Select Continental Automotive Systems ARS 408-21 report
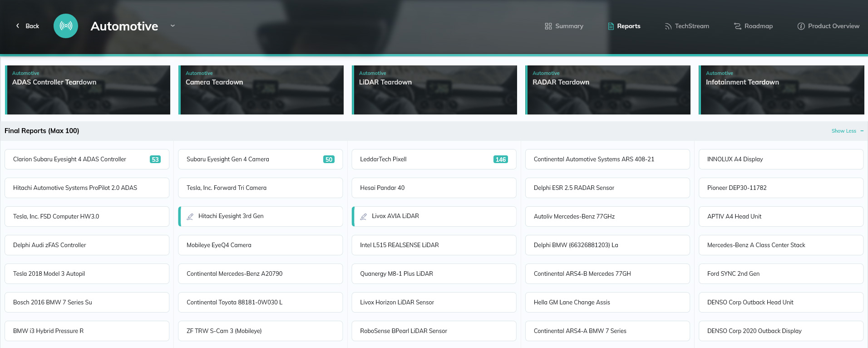868x348 pixels. click(x=607, y=159)
